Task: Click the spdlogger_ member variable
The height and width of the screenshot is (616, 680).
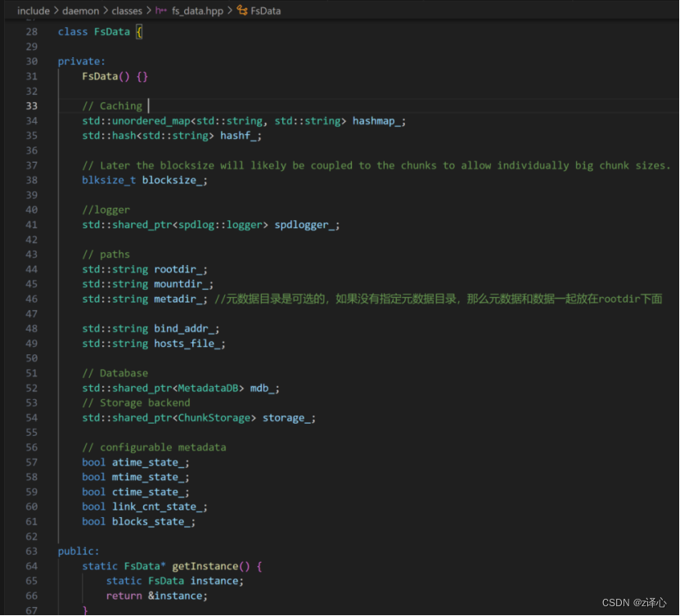Action: point(306,224)
